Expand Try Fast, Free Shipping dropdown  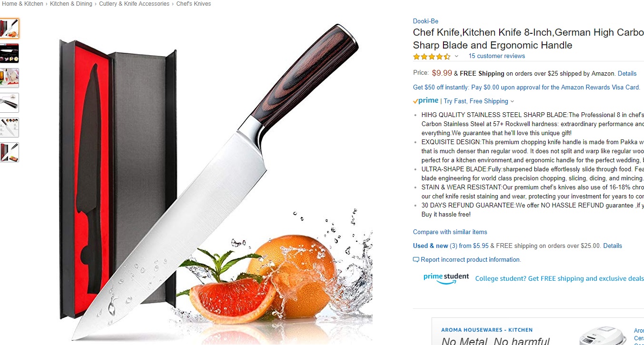tap(479, 101)
